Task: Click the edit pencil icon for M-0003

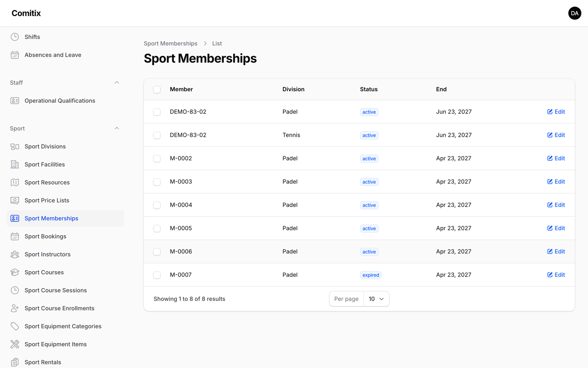Action: [550, 182]
